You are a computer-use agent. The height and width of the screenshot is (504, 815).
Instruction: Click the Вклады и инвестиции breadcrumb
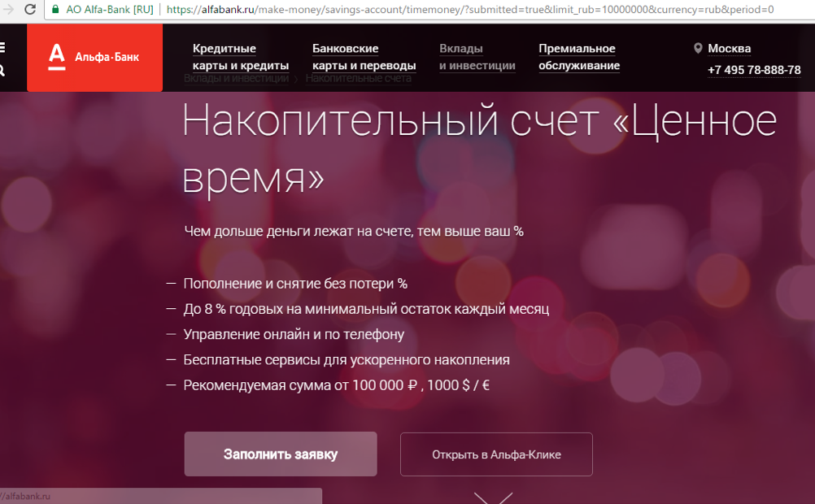pos(236,79)
